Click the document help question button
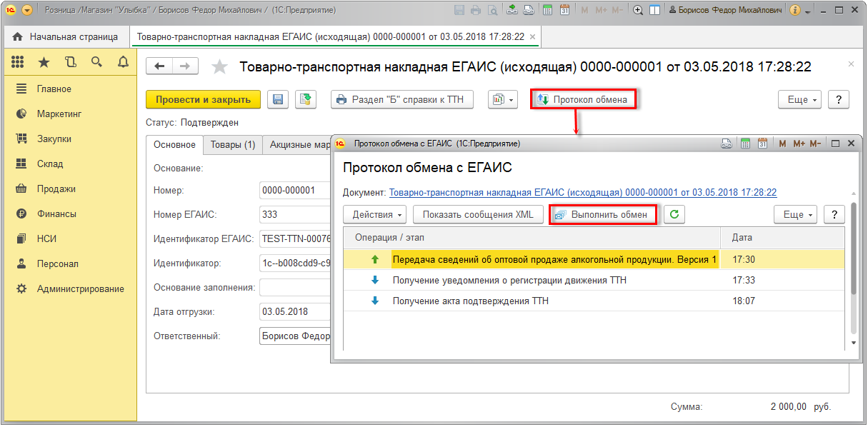 [x=839, y=100]
